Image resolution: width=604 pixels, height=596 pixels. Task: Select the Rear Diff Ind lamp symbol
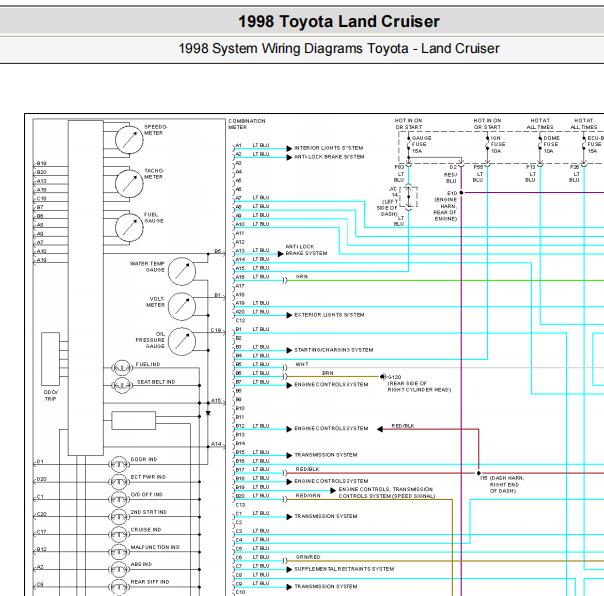(119, 587)
